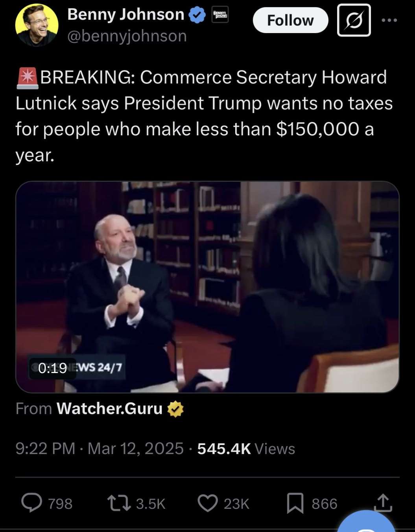Image resolution: width=415 pixels, height=532 pixels.
Task: View the 545.4K Views analytics
Action: coord(246,449)
